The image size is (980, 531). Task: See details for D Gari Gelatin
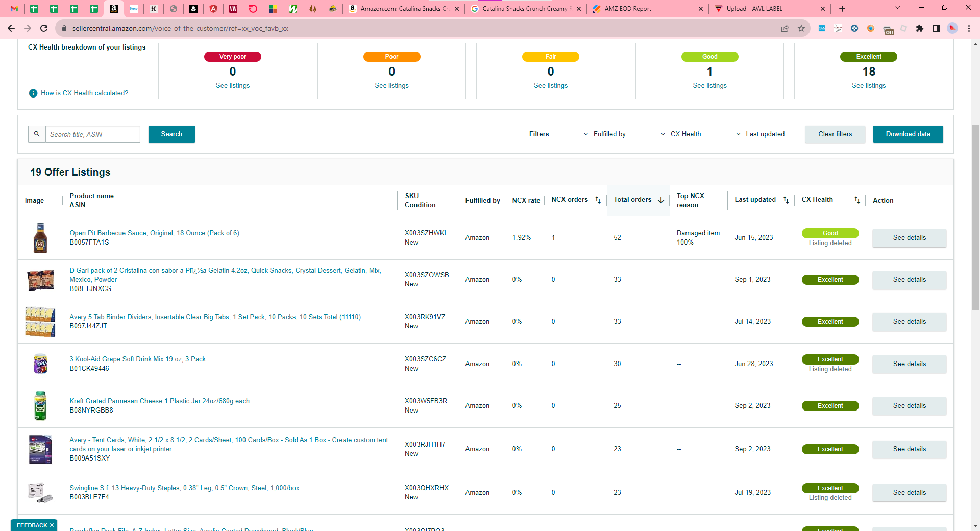click(909, 280)
